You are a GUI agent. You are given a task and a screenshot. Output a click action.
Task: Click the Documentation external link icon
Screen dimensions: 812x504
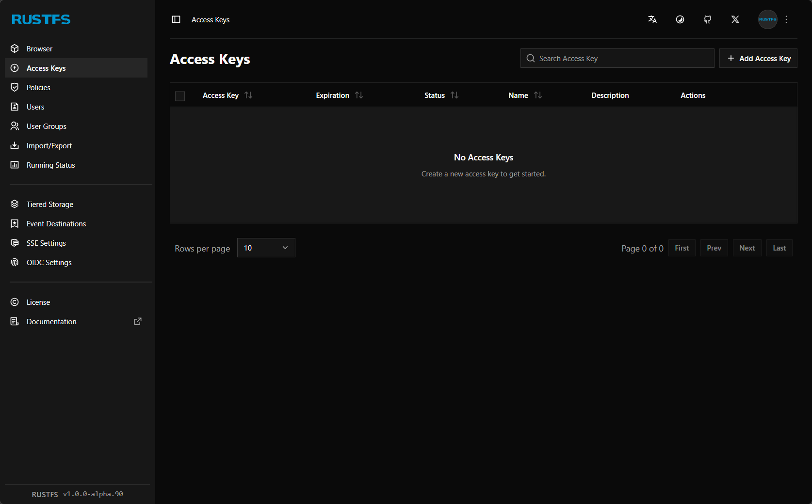tap(138, 321)
